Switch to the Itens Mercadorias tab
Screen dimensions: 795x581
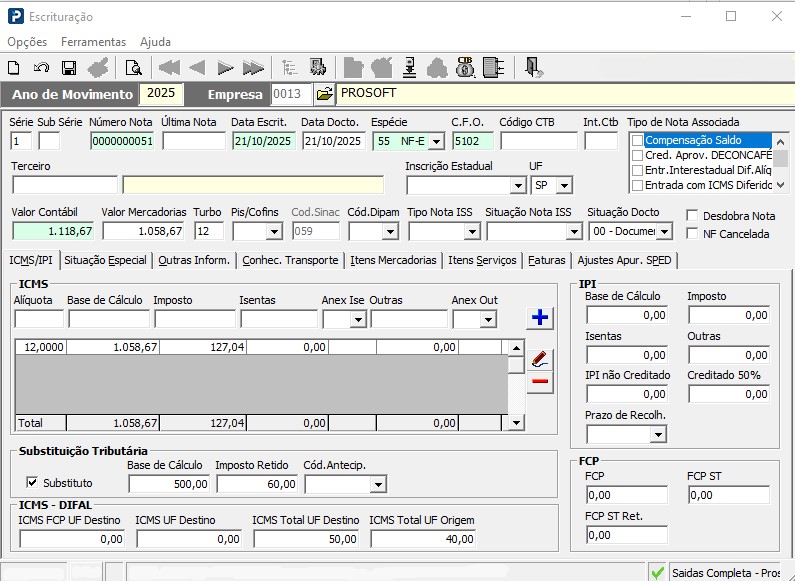click(393, 260)
